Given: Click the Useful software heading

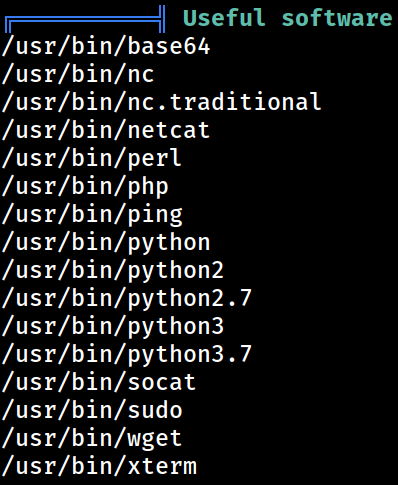Looking at the screenshot, I should pyautogui.click(x=287, y=17).
